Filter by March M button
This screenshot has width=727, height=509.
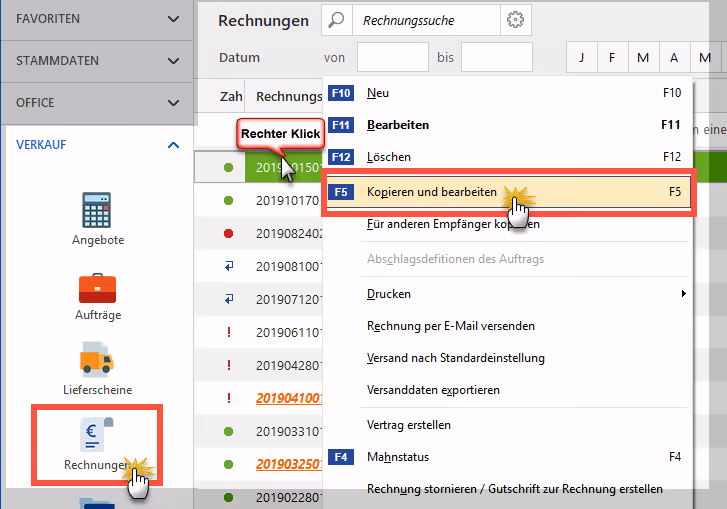(x=643, y=57)
